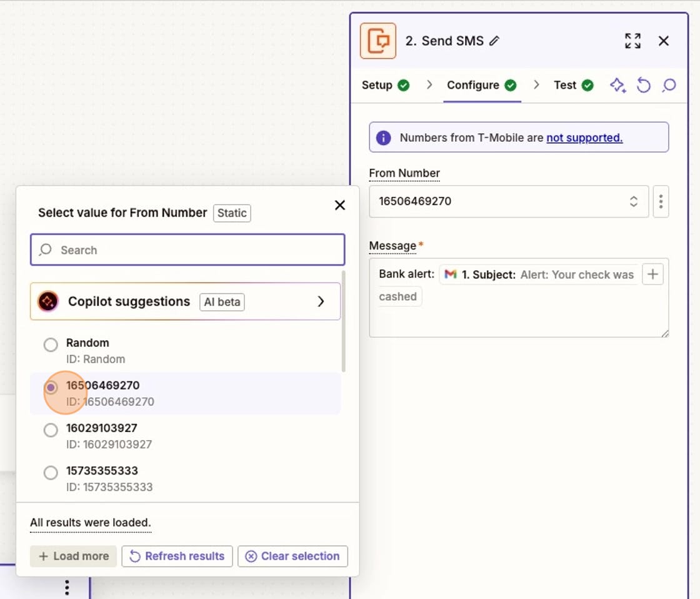The image size is (700, 599).
Task: Open the three-dot menu beside From Number
Action: pyautogui.click(x=661, y=201)
